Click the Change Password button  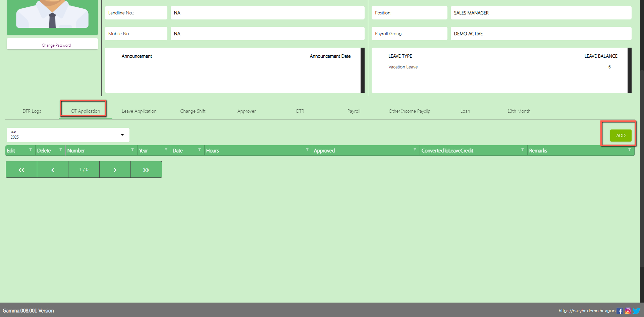tap(52, 44)
